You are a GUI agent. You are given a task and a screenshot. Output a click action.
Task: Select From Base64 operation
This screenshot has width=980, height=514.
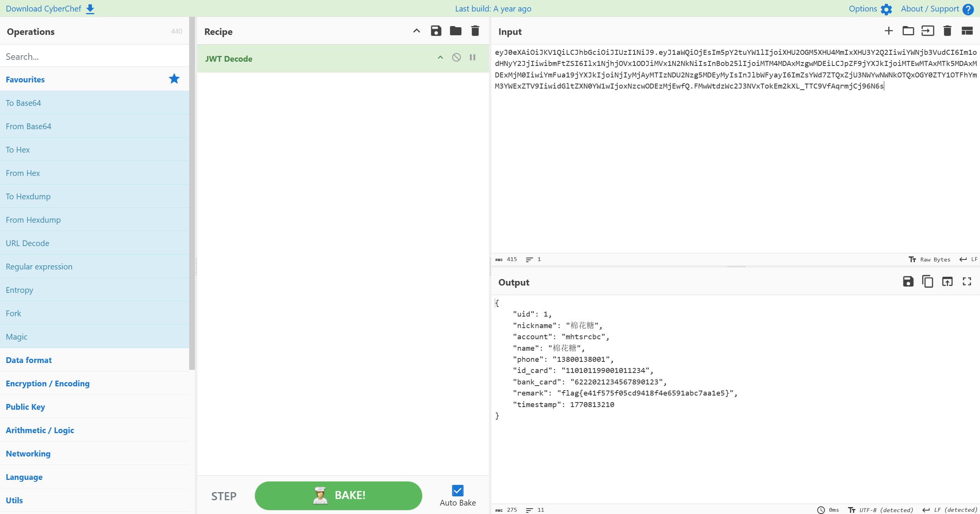point(28,126)
